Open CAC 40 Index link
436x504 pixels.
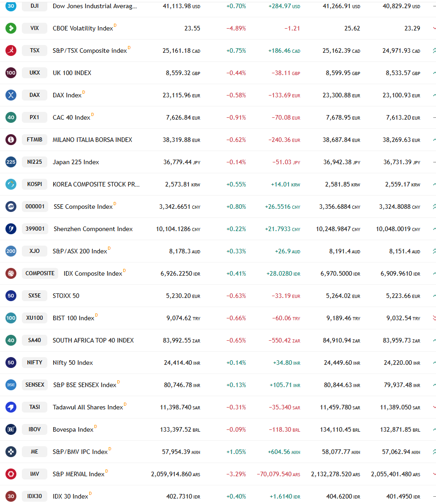pyautogui.click(x=71, y=118)
